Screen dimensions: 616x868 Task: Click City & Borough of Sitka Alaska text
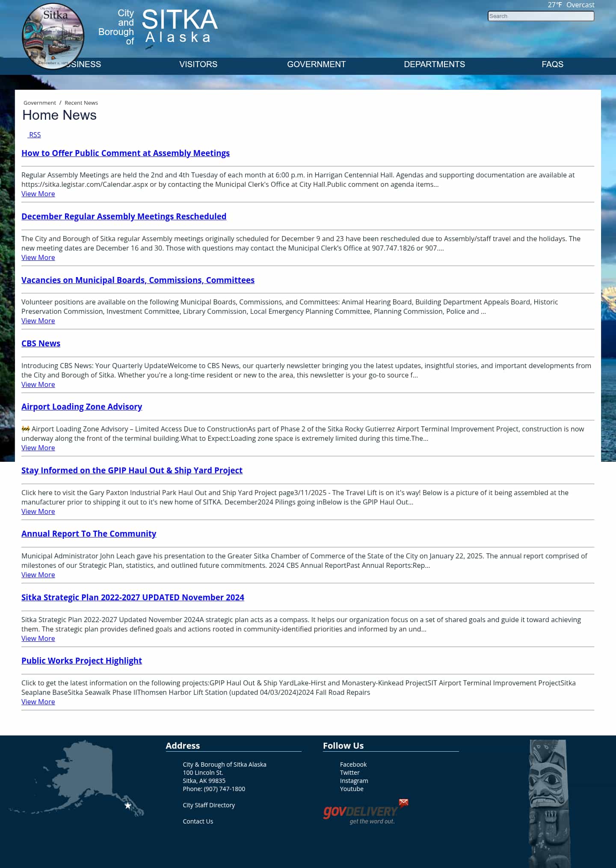(x=225, y=765)
